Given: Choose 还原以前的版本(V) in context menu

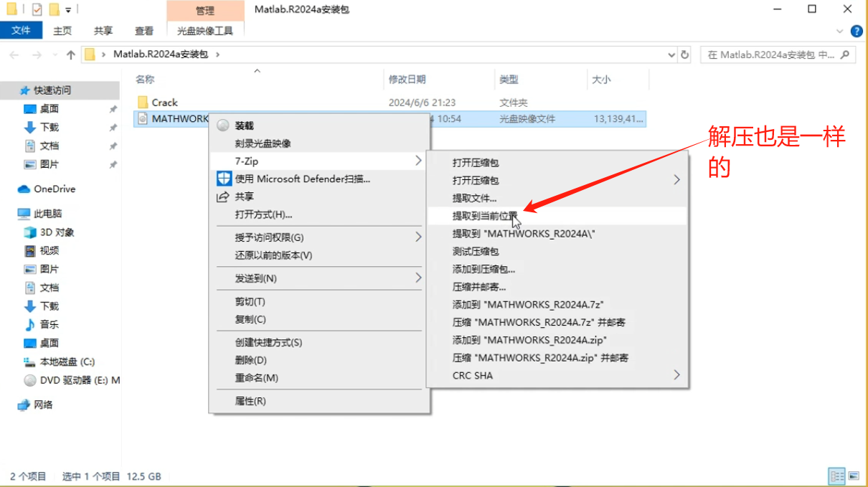Looking at the screenshot, I should (x=319, y=255).
